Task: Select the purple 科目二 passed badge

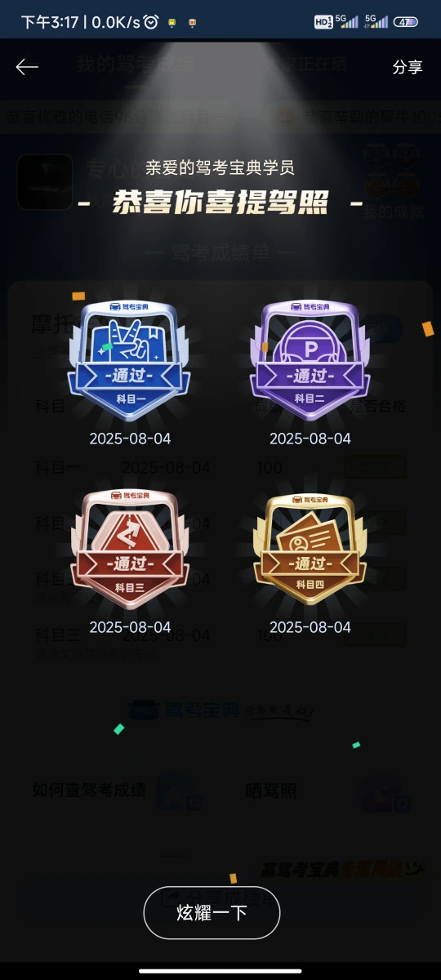Action: [x=310, y=361]
